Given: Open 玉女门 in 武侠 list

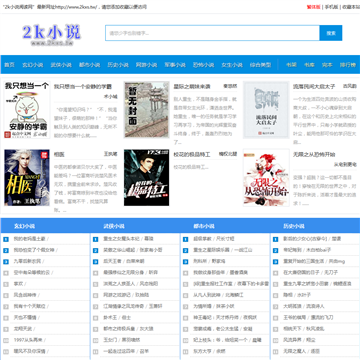Looking at the screenshot, I should click(x=110, y=340).
